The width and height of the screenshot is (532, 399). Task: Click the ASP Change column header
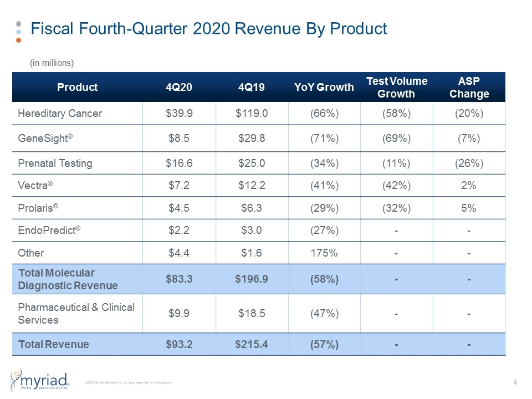(x=469, y=87)
